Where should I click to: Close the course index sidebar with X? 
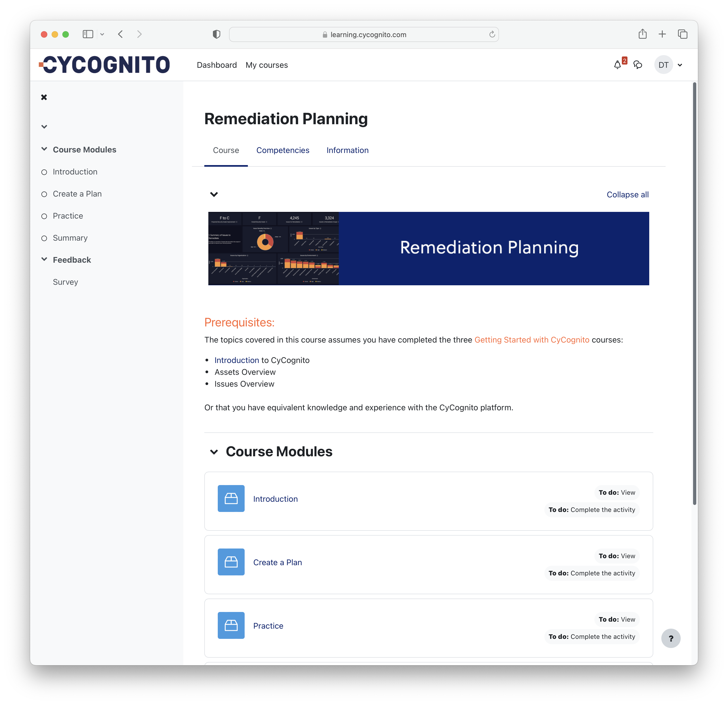[x=44, y=97]
